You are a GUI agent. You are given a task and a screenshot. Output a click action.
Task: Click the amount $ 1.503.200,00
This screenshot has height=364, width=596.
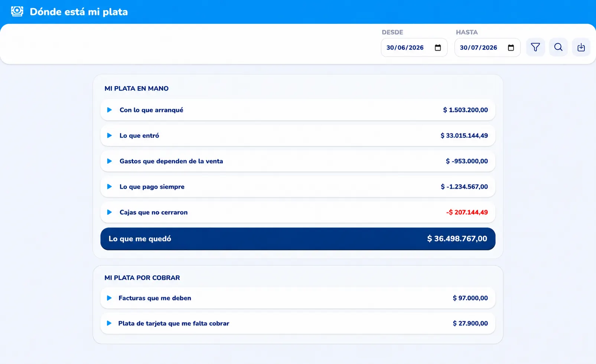point(465,110)
